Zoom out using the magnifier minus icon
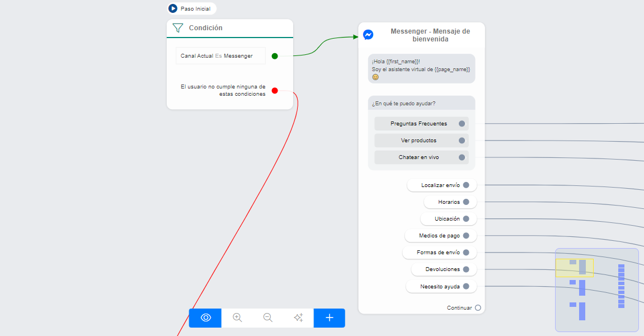 [x=268, y=318]
